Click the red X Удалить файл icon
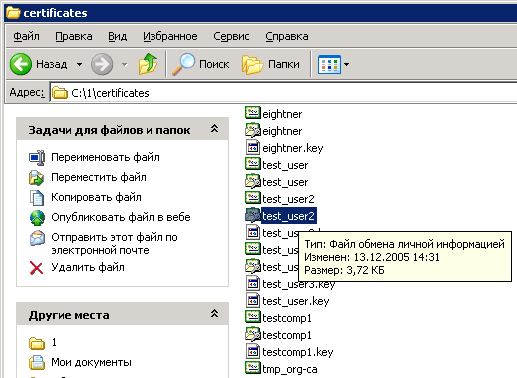The height and width of the screenshot is (378, 517). click(36, 268)
